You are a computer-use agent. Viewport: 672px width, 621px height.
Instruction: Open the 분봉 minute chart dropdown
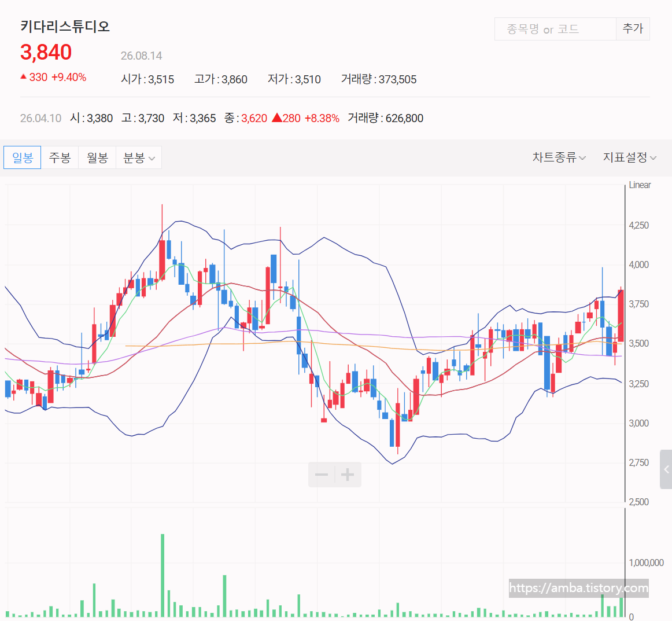139,157
